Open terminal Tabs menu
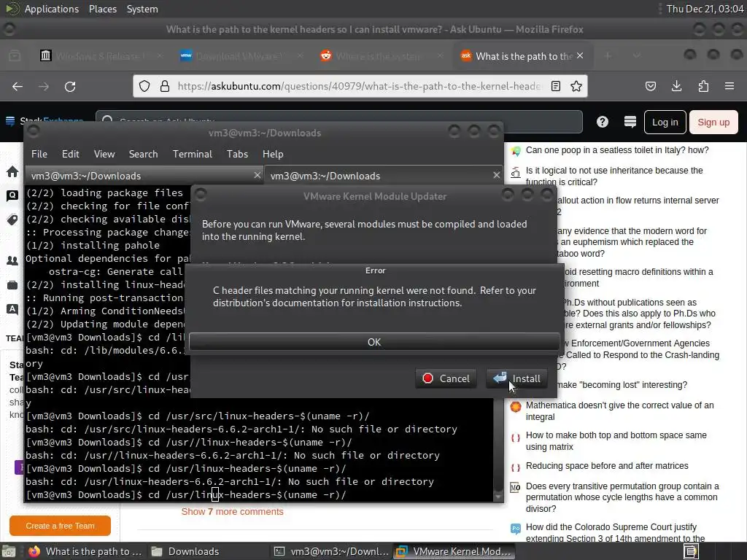 (237, 154)
